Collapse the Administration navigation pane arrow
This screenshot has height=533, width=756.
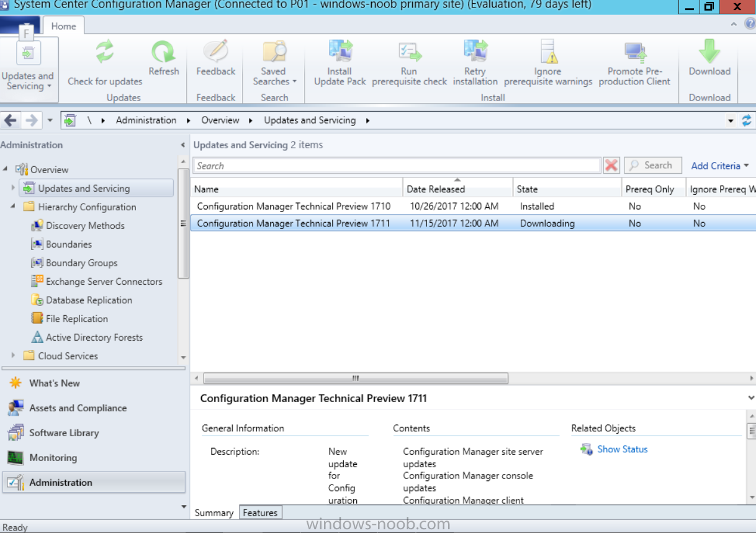182,145
